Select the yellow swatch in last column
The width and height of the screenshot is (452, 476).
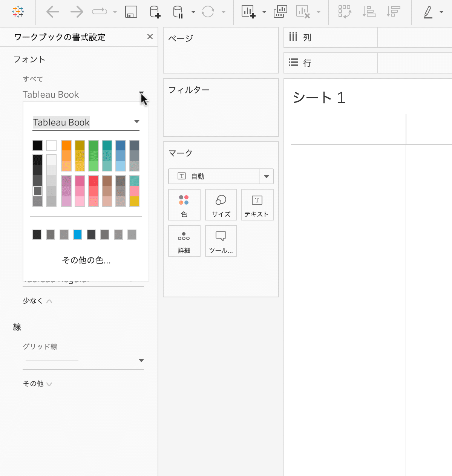tap(134, 201)
